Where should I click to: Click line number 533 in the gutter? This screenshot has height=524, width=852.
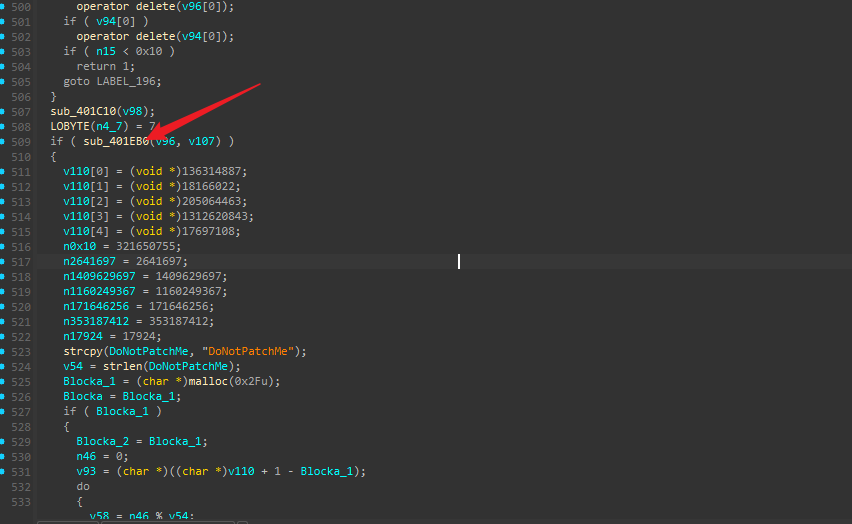point(21,502)
